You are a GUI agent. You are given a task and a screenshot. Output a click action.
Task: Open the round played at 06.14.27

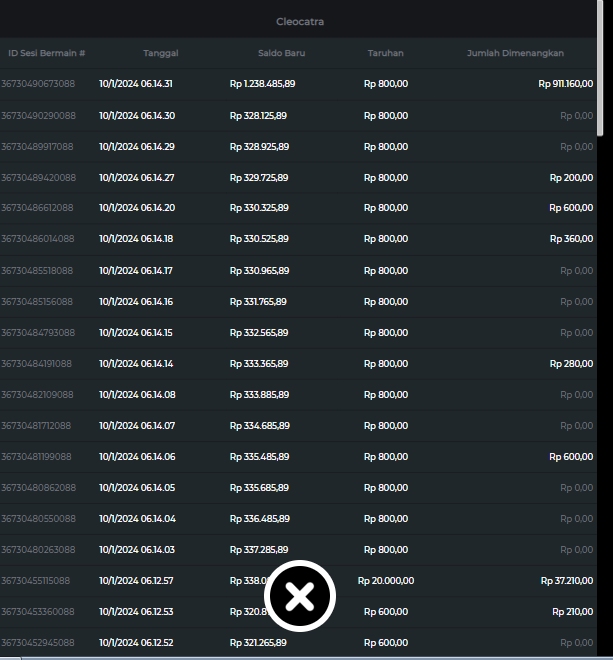136,177
